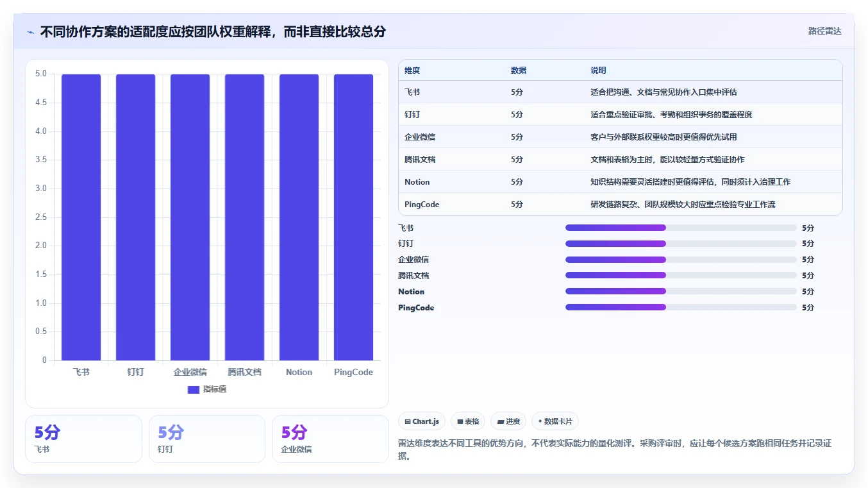Screen dimensions: 868x488
Task: Toggle the 指标值 legend color box
Action: (194, 389)
